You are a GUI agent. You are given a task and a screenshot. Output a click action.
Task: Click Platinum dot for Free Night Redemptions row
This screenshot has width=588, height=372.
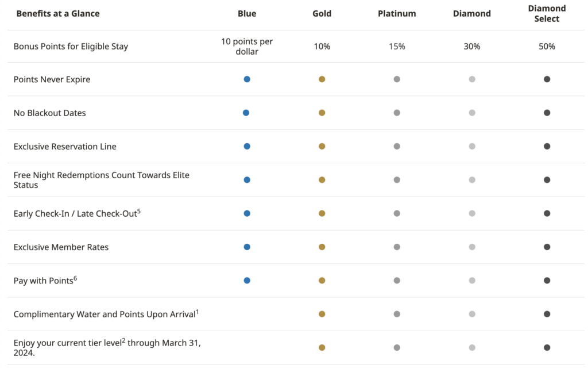click(397, 180)
